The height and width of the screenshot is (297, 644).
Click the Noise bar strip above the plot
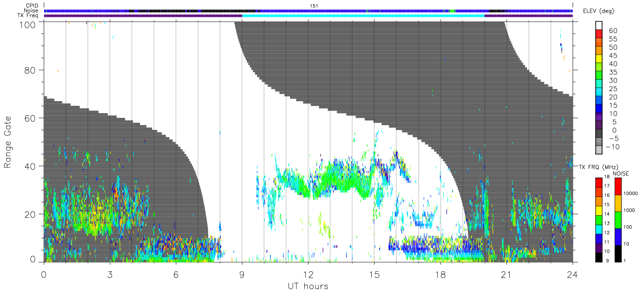click(x=308, y=10)
